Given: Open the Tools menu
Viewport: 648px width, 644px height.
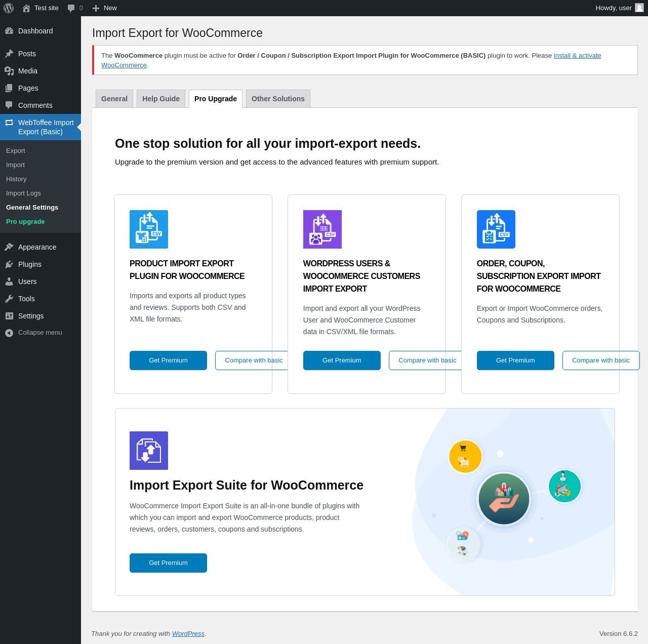Looking at the screenshot, I should click(x=40, y=299).
